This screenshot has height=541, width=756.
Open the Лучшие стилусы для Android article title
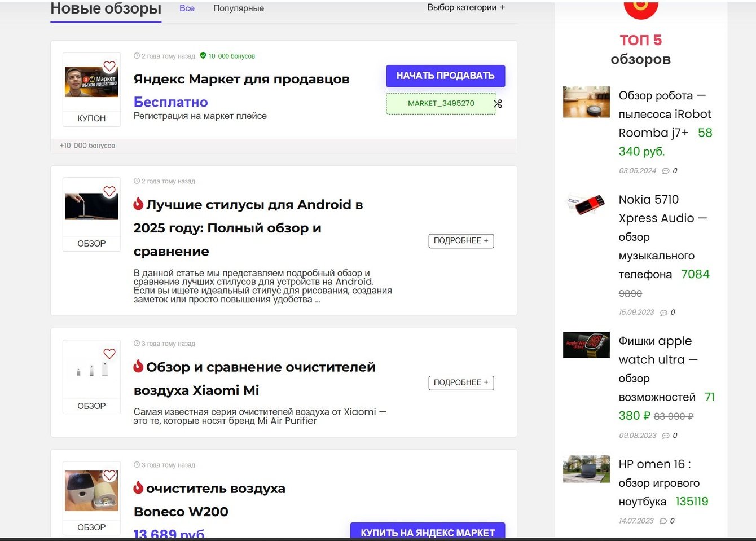pos(248,228)
